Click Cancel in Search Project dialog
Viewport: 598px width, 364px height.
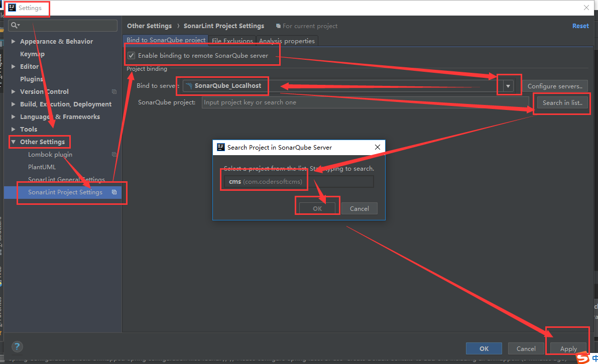click(360, 209)
